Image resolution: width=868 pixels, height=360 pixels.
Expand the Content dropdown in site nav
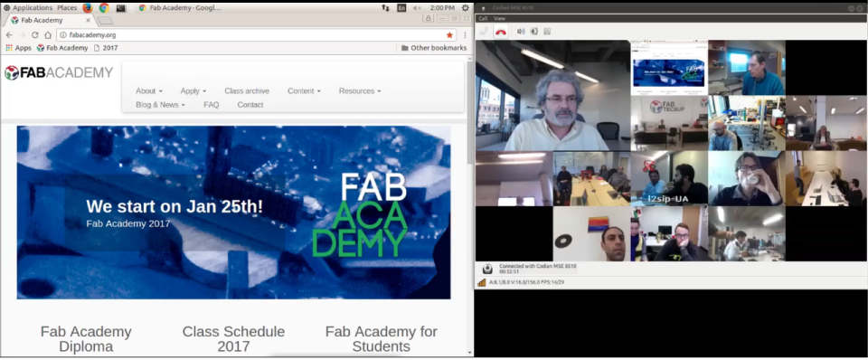pyautogui.click(x=304, y=90)
